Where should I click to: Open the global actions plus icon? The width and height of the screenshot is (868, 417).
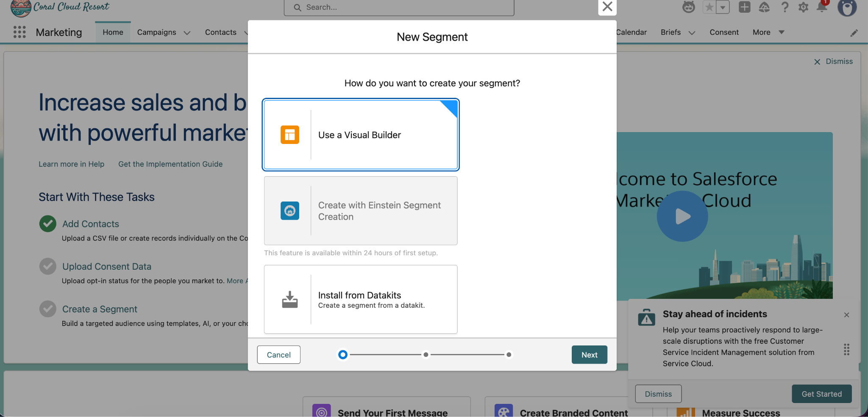pos(745,7)
